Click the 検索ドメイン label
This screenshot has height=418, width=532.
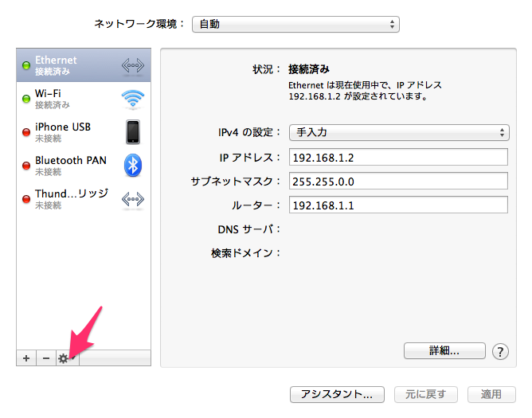pyautogui.click(x=246, y=253)
